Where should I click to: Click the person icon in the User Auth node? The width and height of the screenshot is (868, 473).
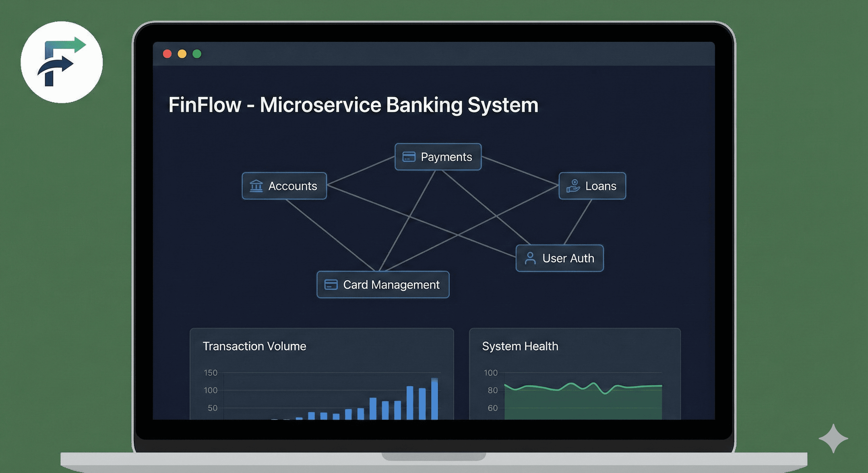click(x=530, y=259)
